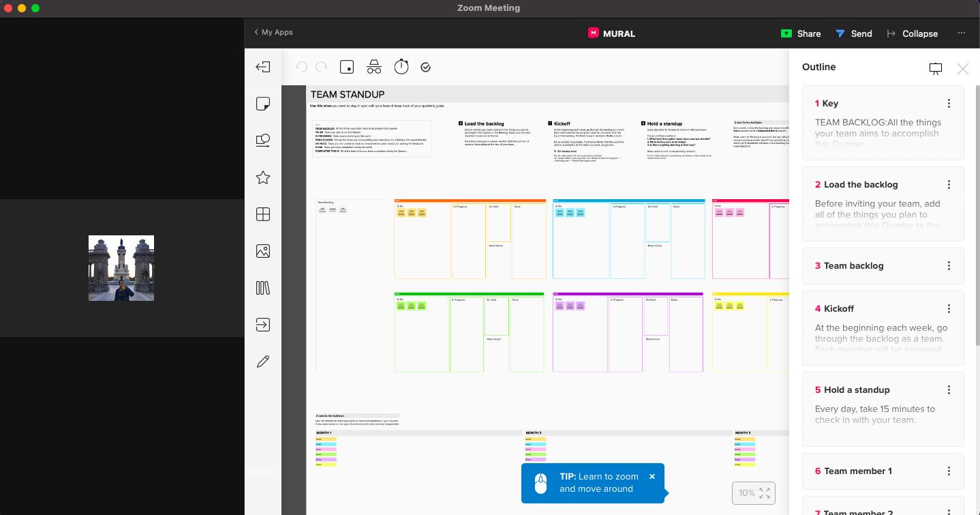The image size is (980, 515).
Task: Open the 10% zoom level control
Action: [x=746, y=492]
